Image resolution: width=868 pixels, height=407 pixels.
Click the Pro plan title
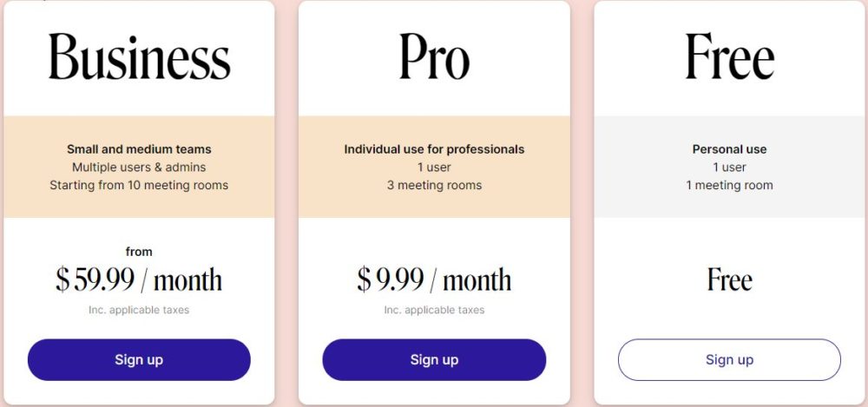tap(434, 57)
